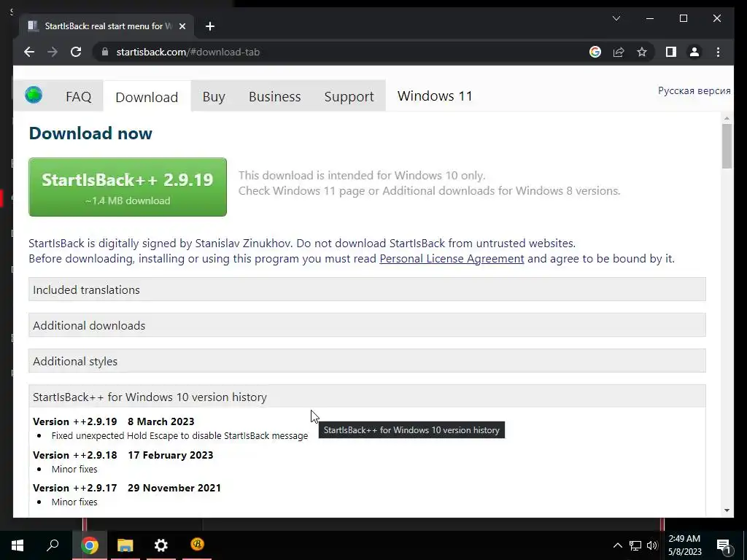Click Version ++2.9.18 17 February 2023 entry
Image resolution: width=747 pixels, height=560 pixels.
click(x=123, y=455)
